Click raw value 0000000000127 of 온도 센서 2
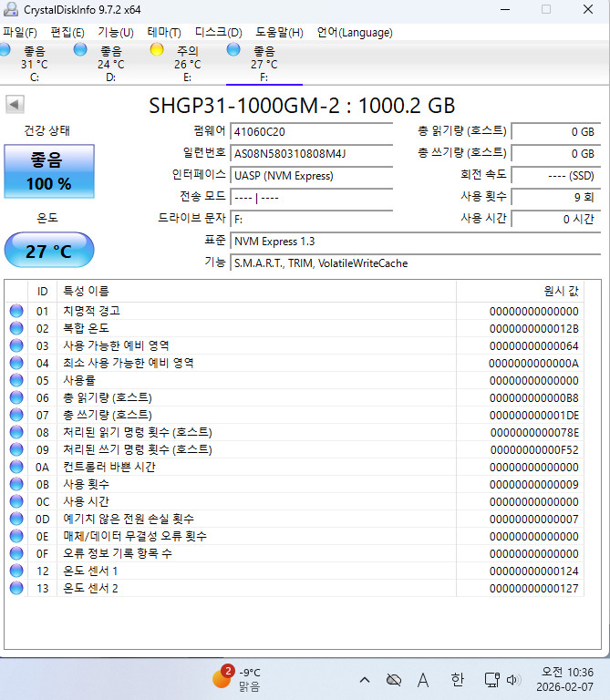 pos(534,589)
